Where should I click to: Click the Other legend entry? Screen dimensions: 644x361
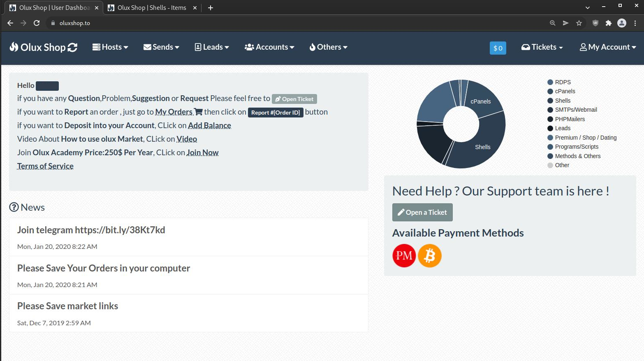(x=558, y=165)
